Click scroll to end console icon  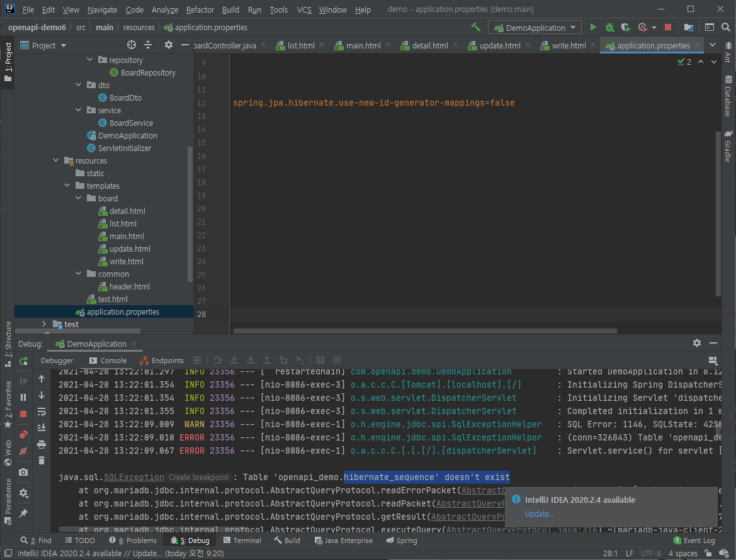(x=42, y=428)
